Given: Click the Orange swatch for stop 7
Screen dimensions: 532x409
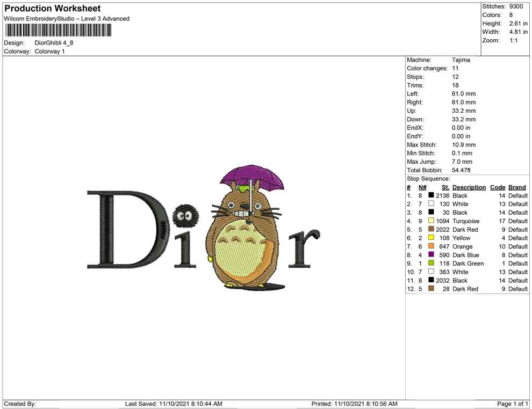Looking at the screenshot, I should [x=431, y=246].
